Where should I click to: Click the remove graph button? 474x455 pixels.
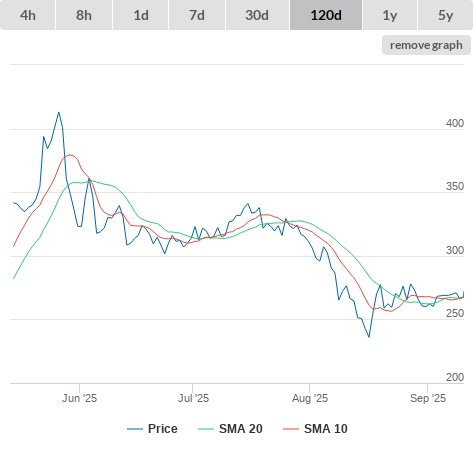coord(426,45)
